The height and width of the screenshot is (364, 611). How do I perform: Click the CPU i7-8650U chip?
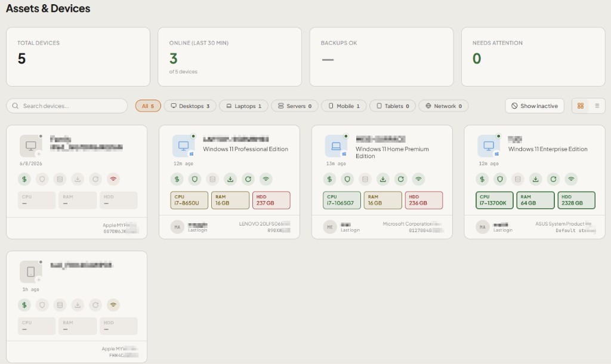pyautogui.click(x=189, y=200)
